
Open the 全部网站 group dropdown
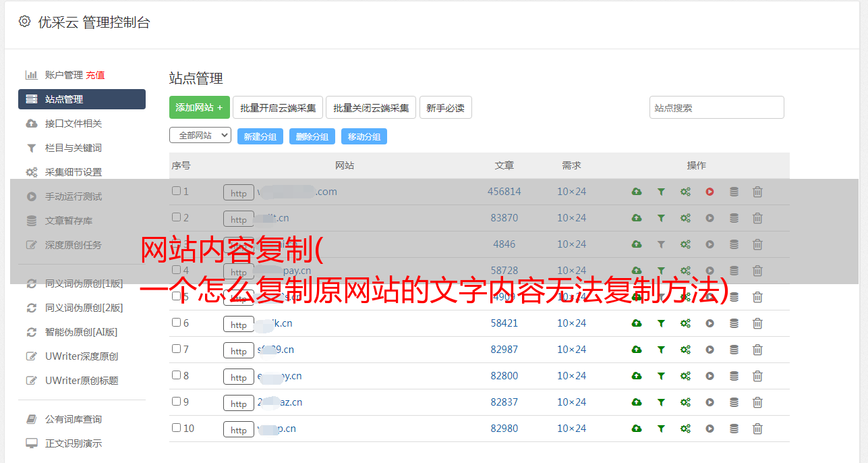click(x=200, y=136)
